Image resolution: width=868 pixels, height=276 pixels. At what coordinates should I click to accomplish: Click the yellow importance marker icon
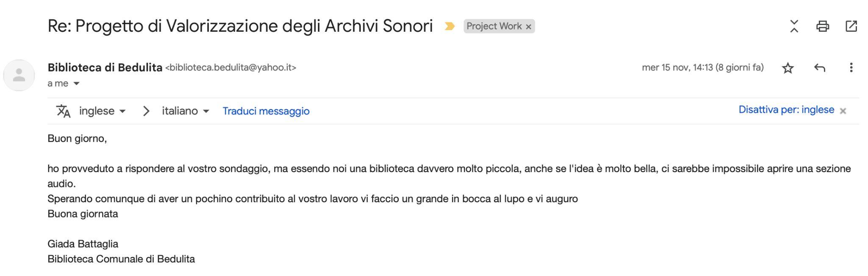449,26
